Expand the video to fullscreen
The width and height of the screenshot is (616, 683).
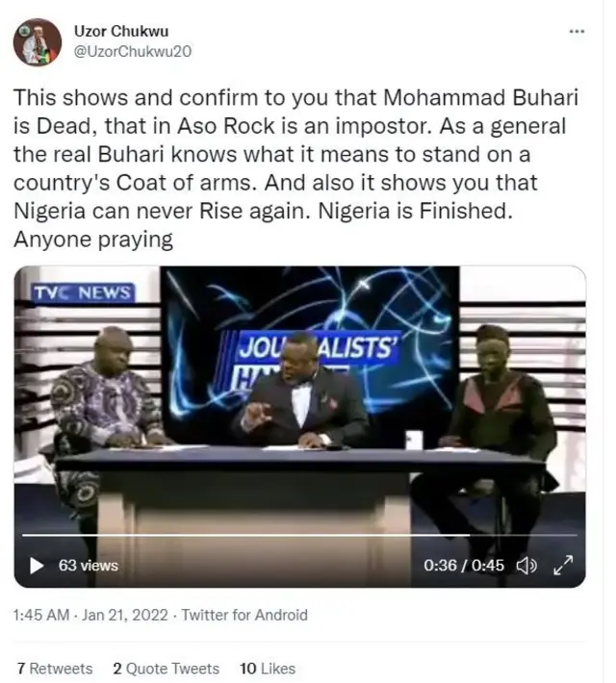562,566
